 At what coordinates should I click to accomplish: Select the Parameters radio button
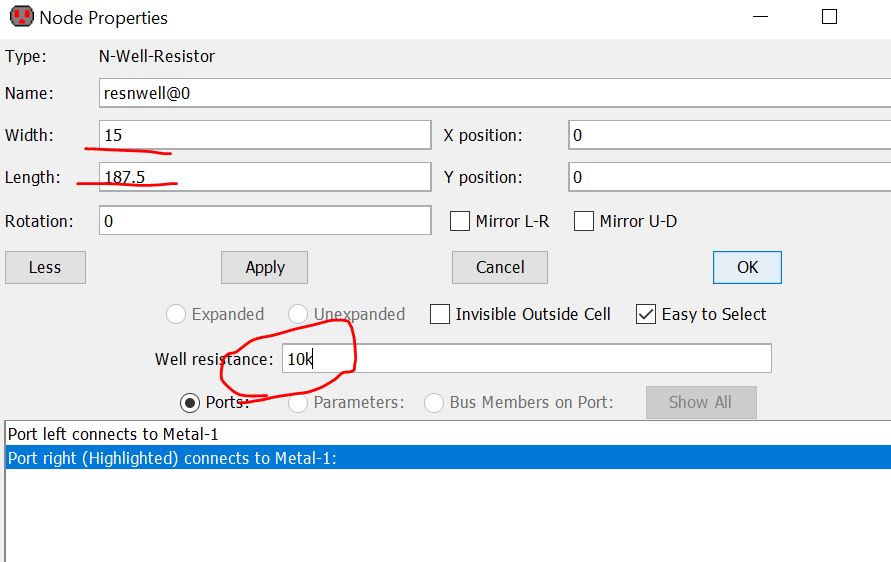click(x=298, y=402)
